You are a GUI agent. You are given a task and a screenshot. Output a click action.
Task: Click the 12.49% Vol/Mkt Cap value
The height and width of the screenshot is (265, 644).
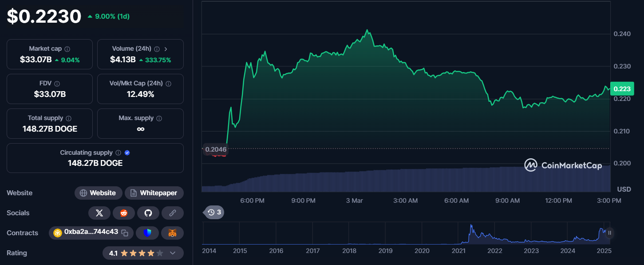click(140, 94)
